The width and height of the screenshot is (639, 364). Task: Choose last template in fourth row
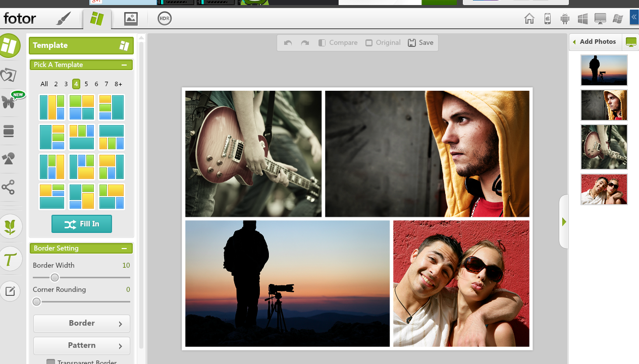click(112, 197)
